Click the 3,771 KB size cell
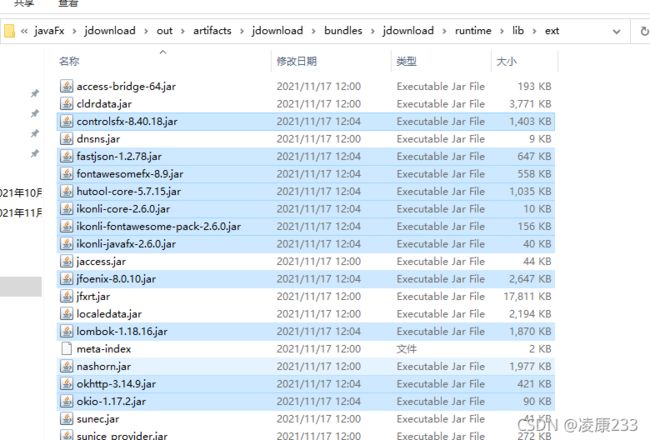The width and height of the screenshot is (650, 440). (x=530, y=104)
